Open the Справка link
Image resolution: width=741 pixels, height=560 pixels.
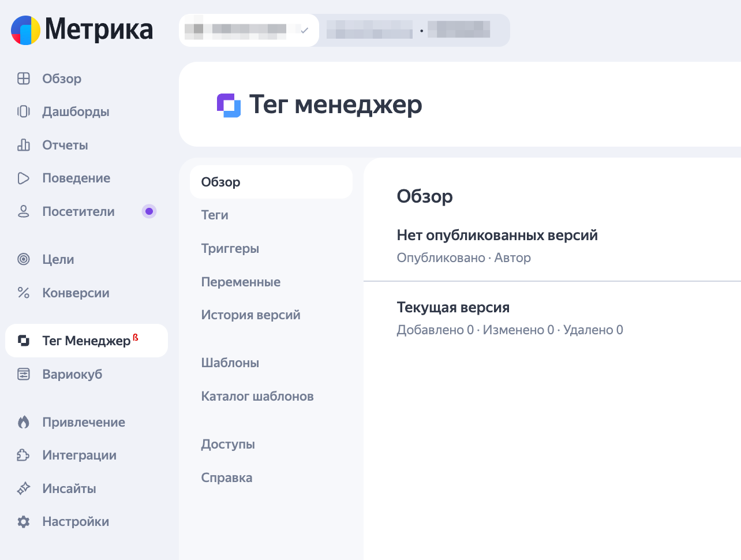click(x=227, y=477)
